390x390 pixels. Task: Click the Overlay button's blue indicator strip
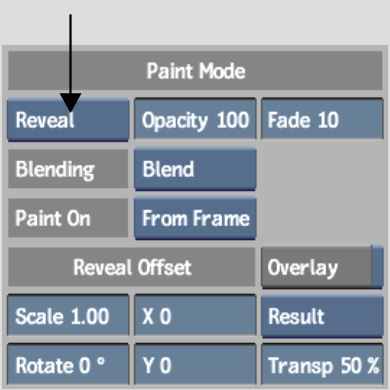coord(378,267)
